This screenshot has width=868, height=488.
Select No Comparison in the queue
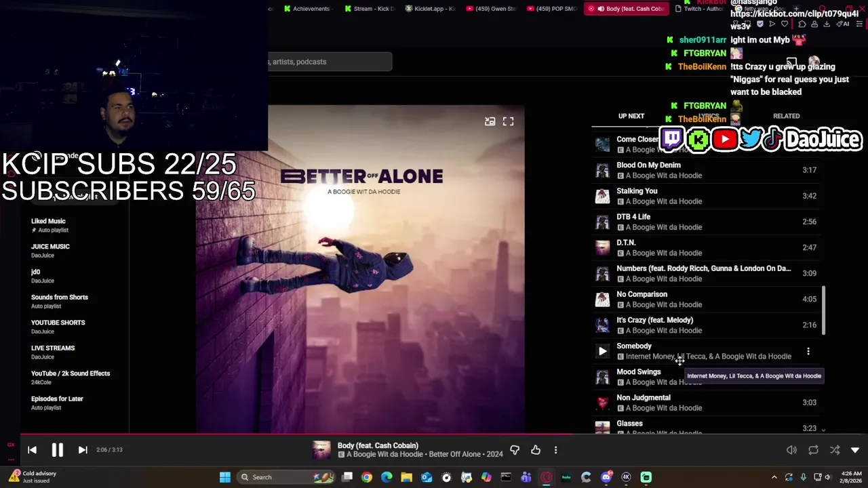click(705, 299)
